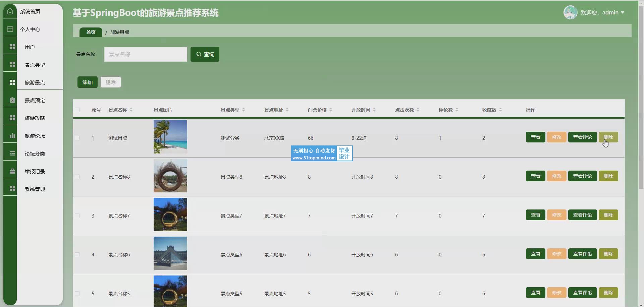Click the clipboard icon beside 景点预定
Screen dimensions: 644x307
(x=12, y=100)
